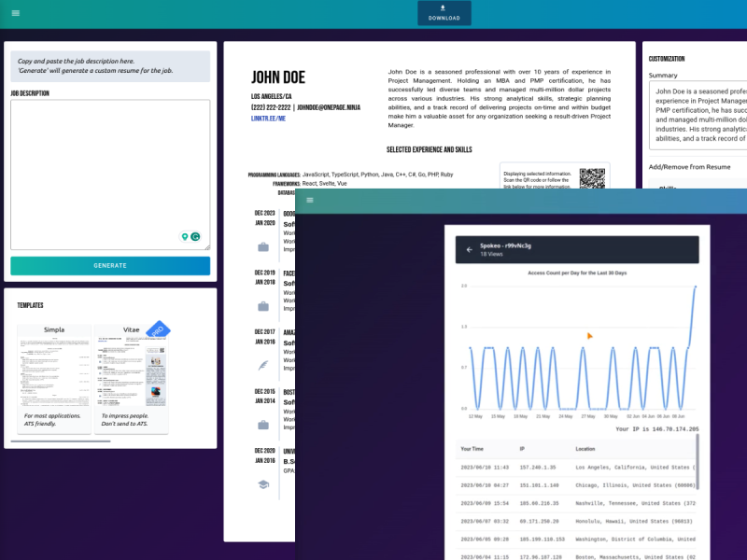Click the Summary text field in Customization
The height and width of the screenshot is (560, 747).
[698, 115]
